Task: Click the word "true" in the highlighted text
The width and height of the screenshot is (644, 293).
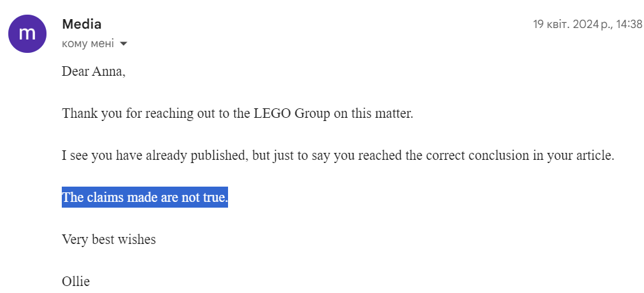Action: click(215, 197)
